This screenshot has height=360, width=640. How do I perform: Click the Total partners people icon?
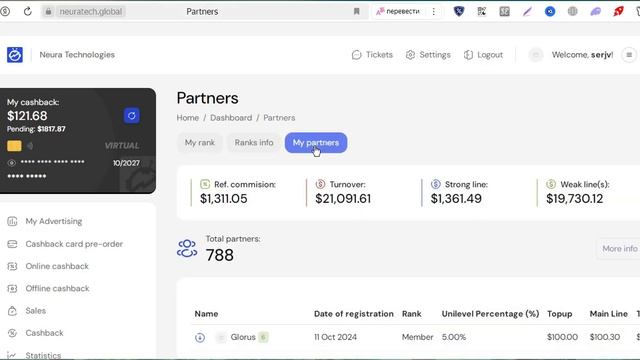(x=187, y=249)
